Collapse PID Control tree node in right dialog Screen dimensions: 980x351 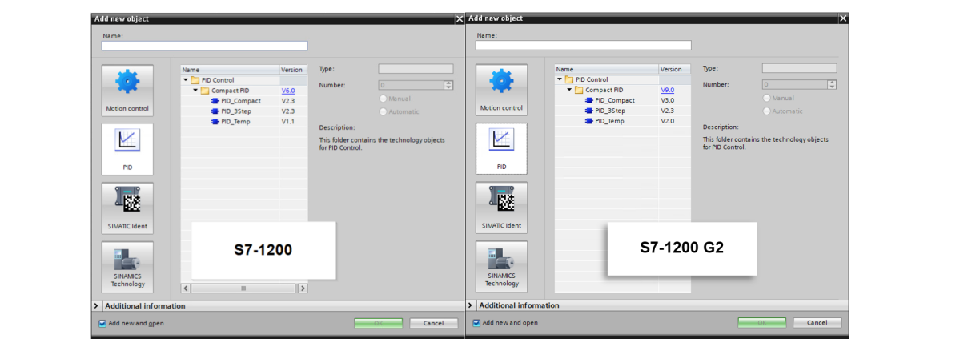(x=560, y=79)
